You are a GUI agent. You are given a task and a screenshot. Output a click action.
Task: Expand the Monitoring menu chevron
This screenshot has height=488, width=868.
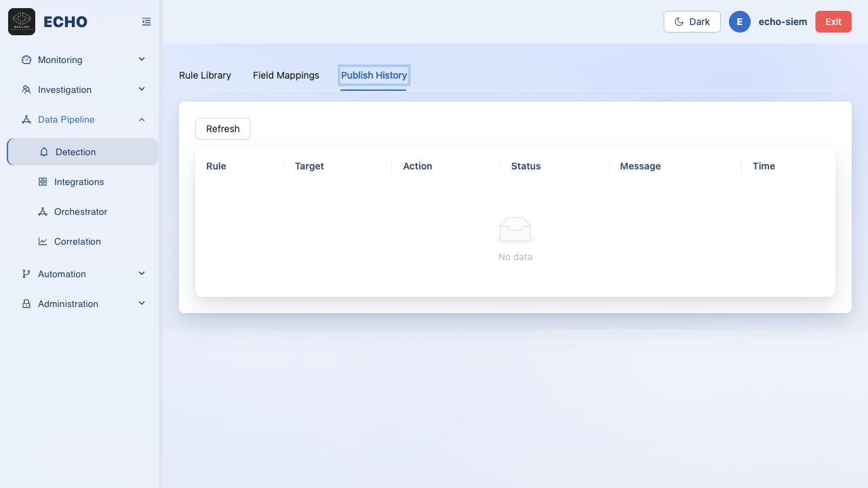142,60
